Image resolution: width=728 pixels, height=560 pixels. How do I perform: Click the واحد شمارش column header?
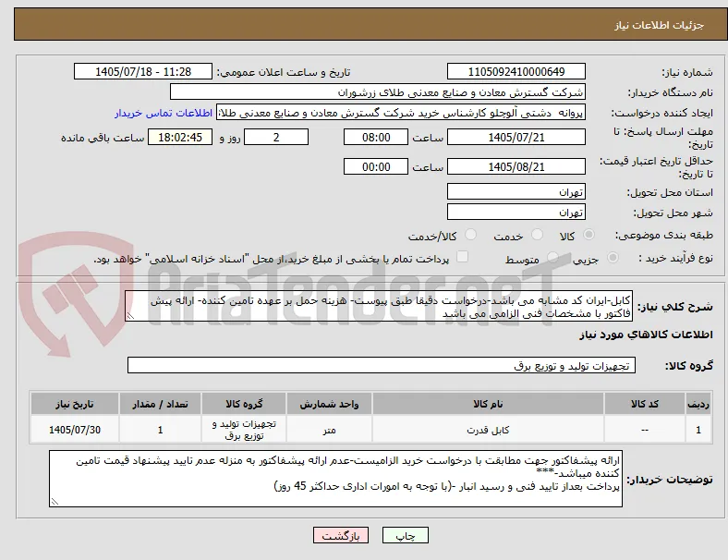coord(329,404)
